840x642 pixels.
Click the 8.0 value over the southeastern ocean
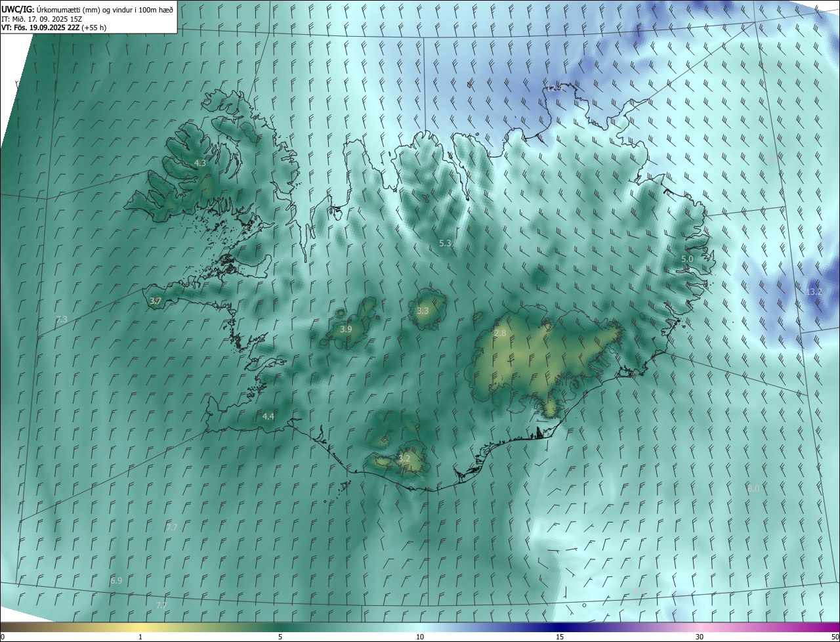[753, 489]
